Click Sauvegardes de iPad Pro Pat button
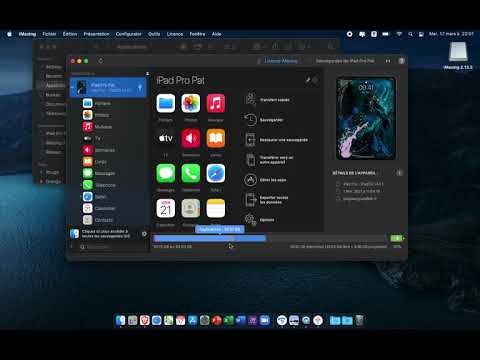 345,61
